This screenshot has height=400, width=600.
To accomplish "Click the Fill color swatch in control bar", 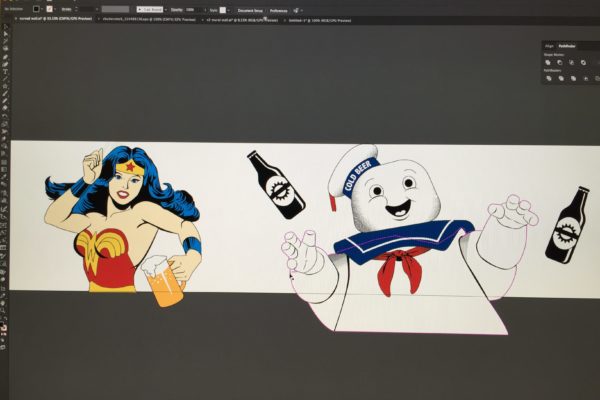I will pyautogui.click(x=36, y=9).
